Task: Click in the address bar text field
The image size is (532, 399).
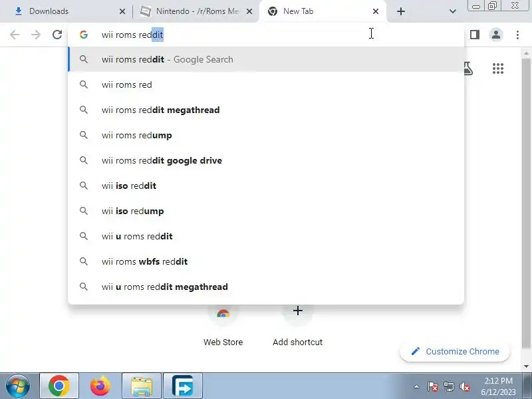Action: (x=265, y=35)
